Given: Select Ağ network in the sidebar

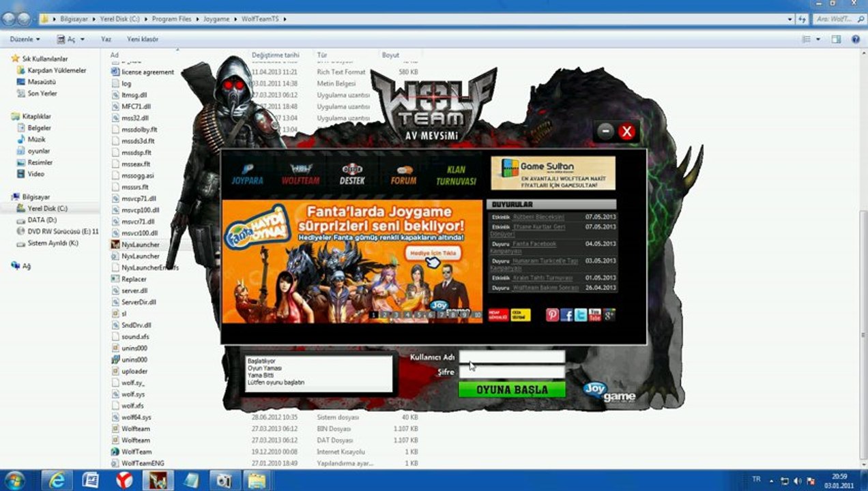Looking at the screenshot, I should pyautogui.click(x=27, y=267).
